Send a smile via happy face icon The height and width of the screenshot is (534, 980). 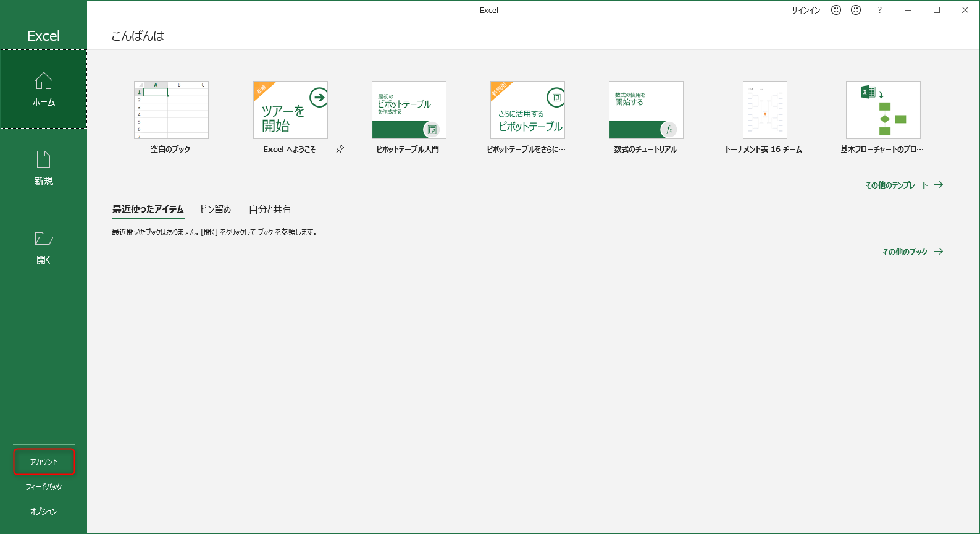tap(836, 10)
